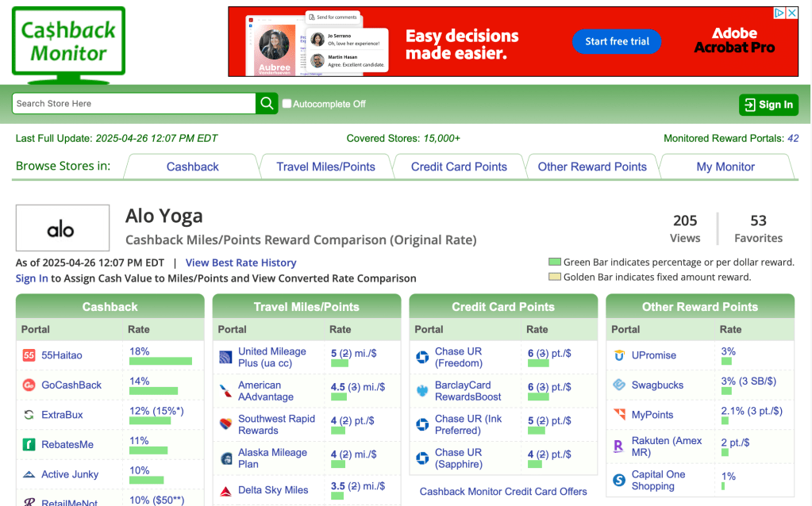Toggle the Autocomplete Off checkbox
This screenshot has height=506, width=812.
pos(287,104)
